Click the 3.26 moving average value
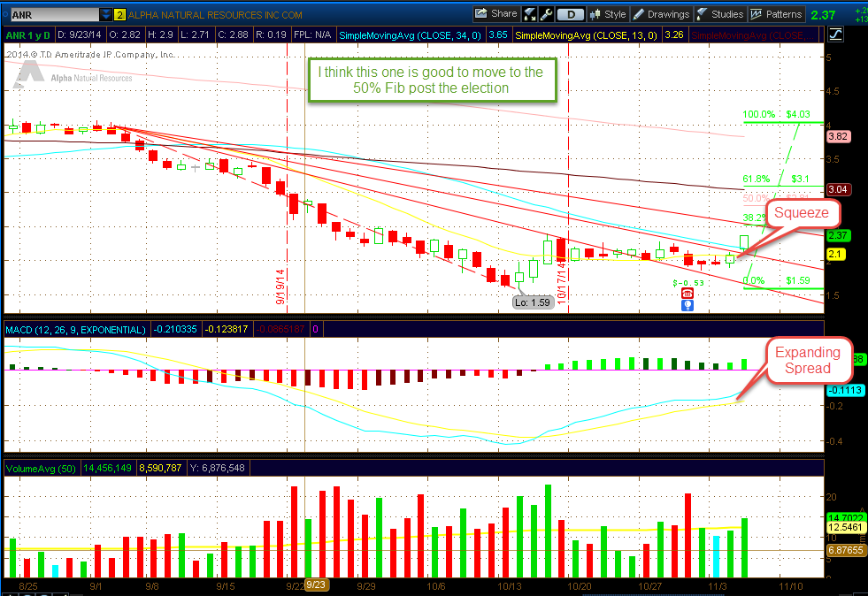 tap(673, 34)
